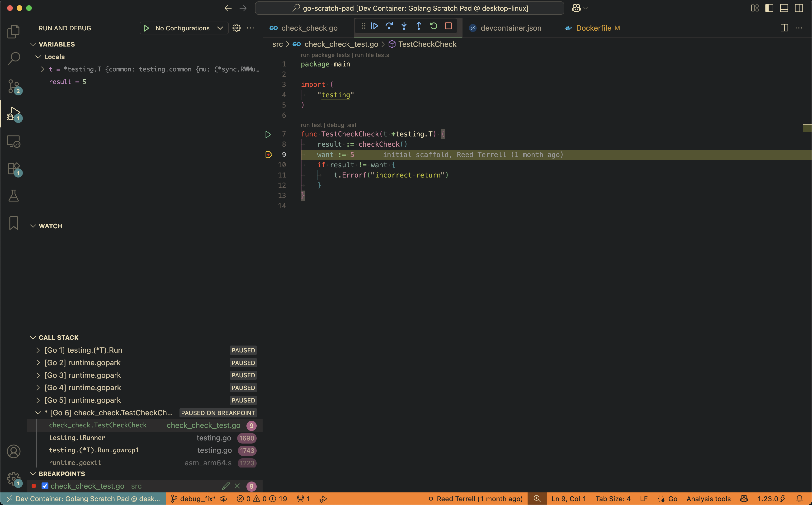Toggle primary side bar visibility
The width and height of the screenshot is (812, 505).
769,8
